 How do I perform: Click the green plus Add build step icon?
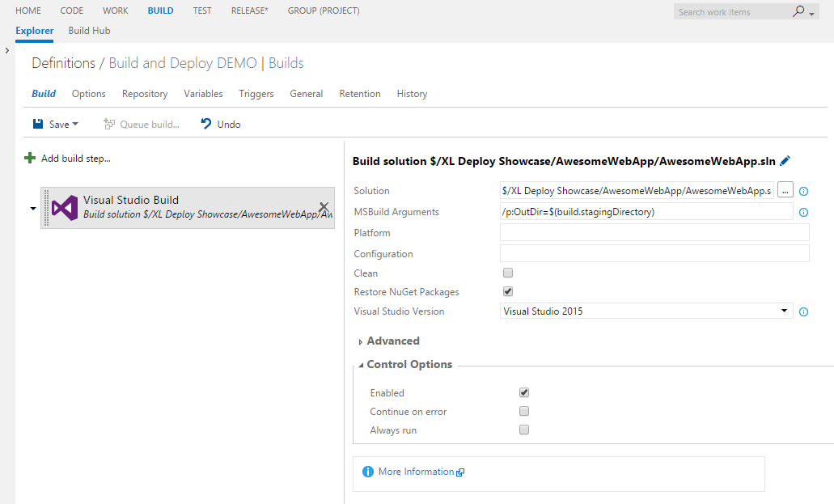pos(30,159)
